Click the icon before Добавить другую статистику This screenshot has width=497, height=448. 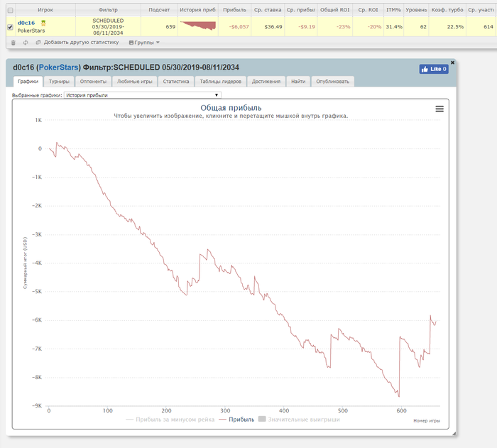coord(38,42)
